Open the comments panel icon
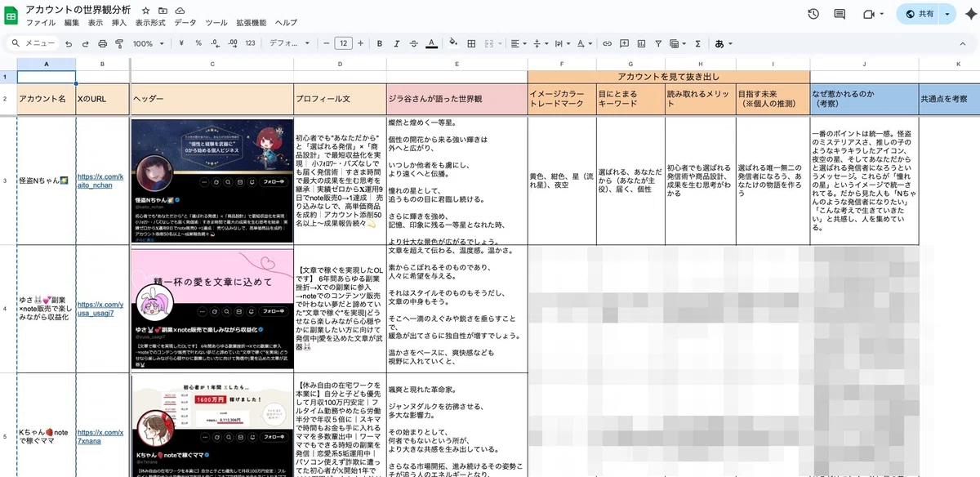The image size is (980, 477). 840,14
